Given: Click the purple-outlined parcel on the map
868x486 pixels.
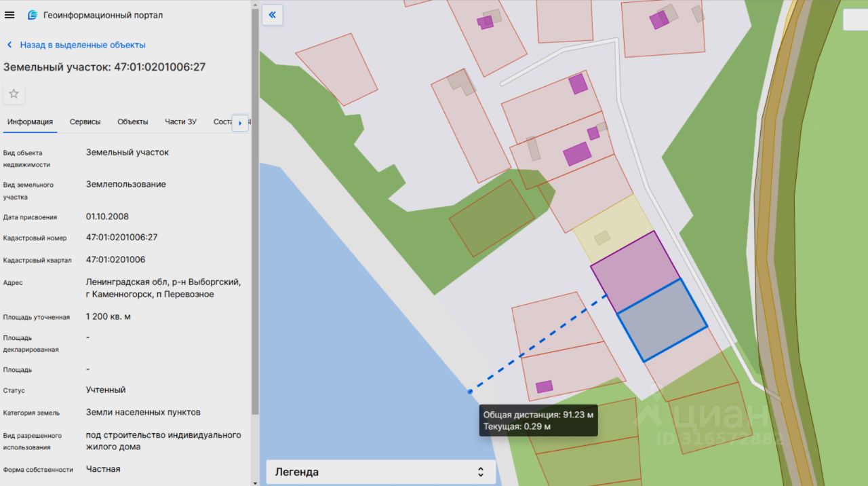Looking at the screenshot, I should tap(633, 270).
